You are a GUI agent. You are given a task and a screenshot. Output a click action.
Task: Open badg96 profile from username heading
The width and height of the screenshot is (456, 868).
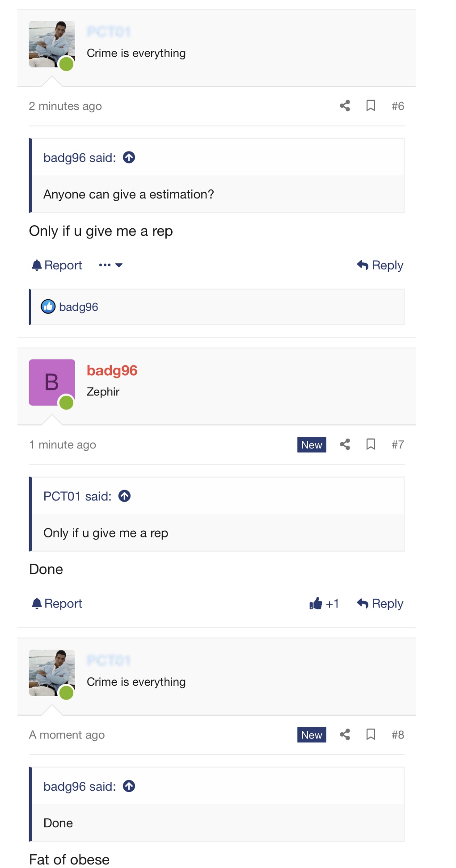click(112, 370)
